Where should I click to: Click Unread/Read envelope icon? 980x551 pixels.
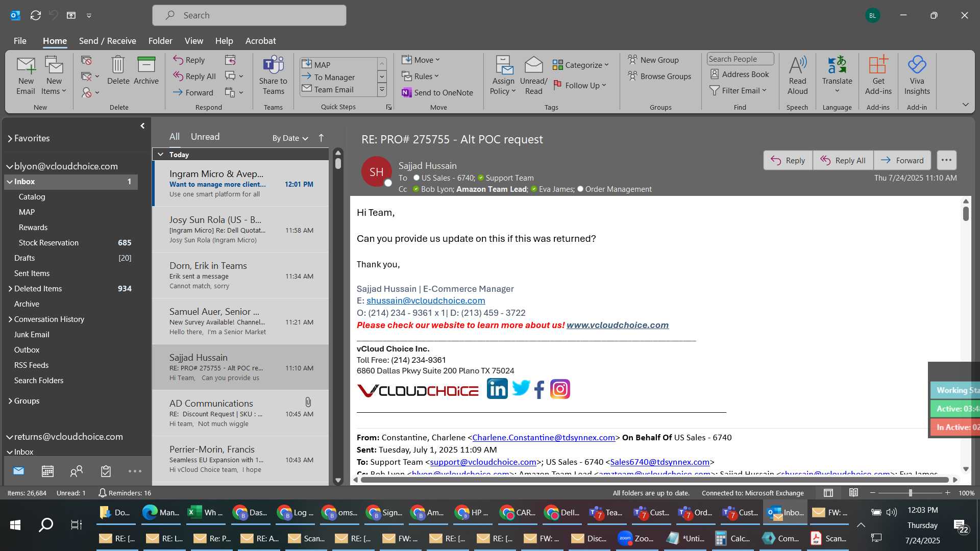(533, 76)
